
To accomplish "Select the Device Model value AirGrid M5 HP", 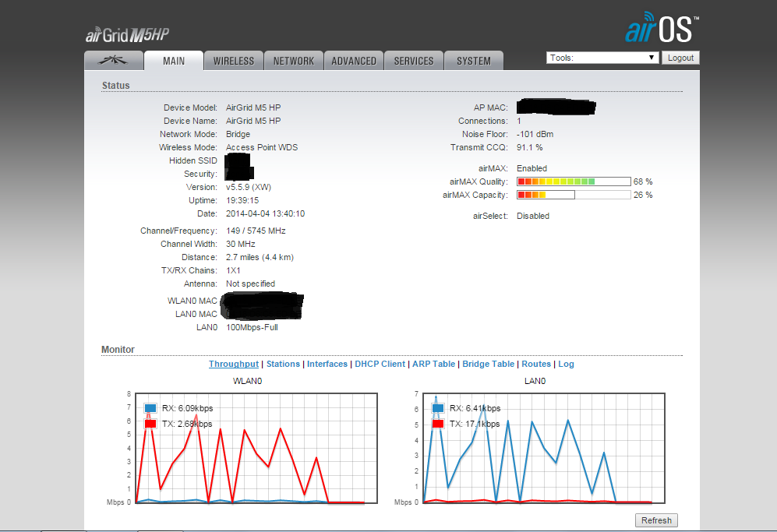I will click(253, 107).
